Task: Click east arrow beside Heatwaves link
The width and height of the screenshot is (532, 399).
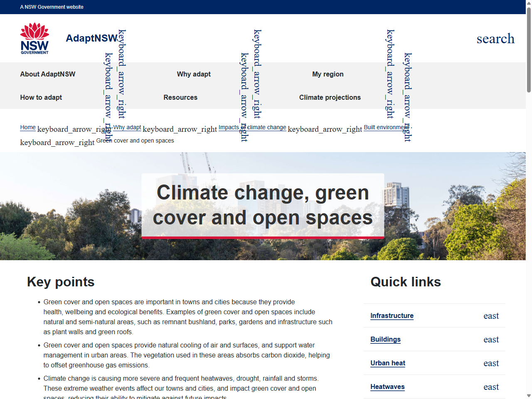Action: point(491,387)
